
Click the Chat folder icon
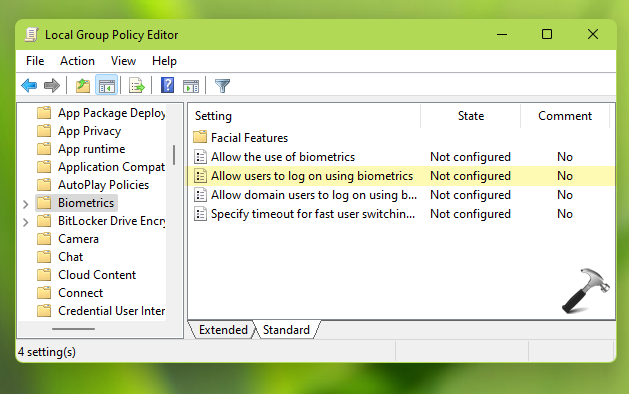44,257
